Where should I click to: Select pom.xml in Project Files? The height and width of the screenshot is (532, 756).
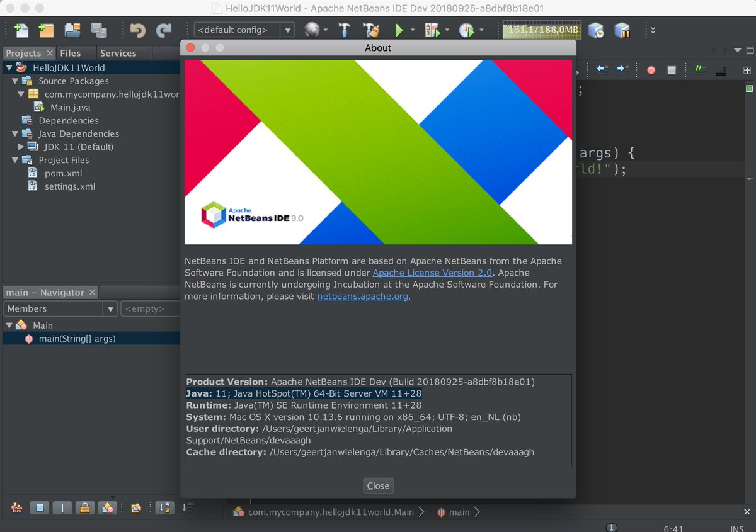click(63, 173)
